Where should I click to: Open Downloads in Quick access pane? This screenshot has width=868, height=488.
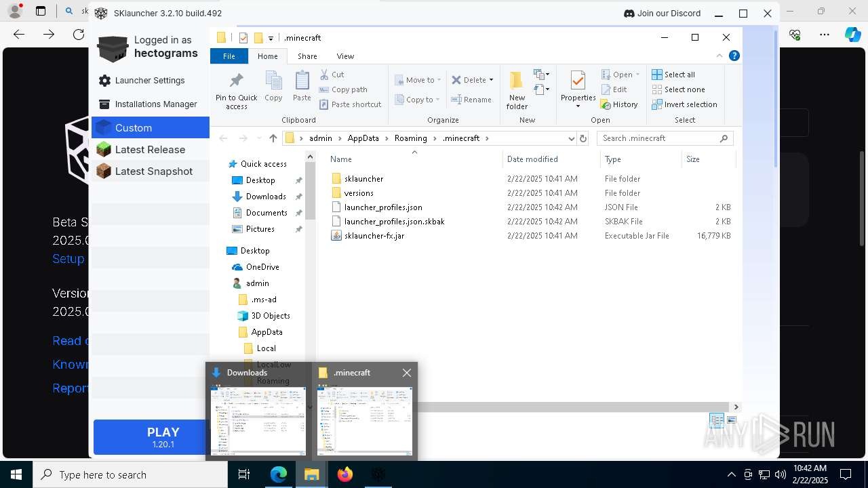pyautogui.click(x=266, y=197)
